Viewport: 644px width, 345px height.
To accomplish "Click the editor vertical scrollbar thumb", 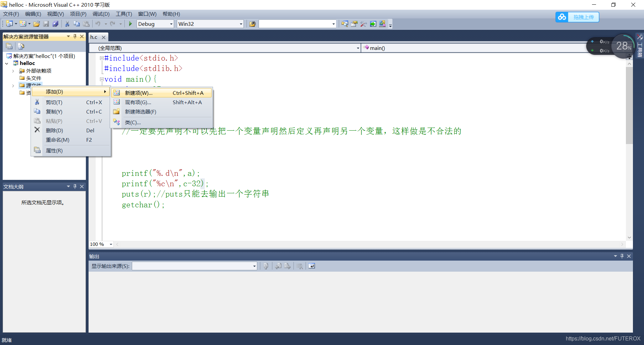I will click(629, 106).
